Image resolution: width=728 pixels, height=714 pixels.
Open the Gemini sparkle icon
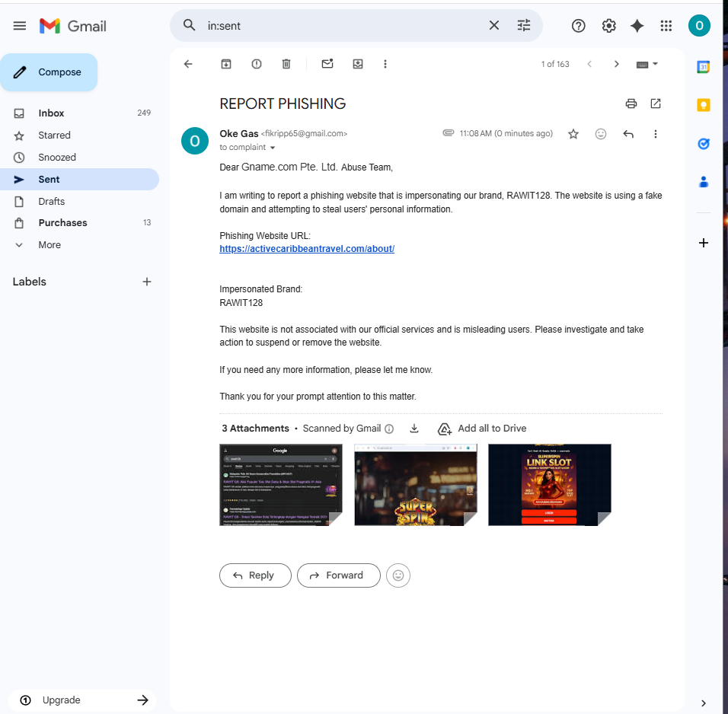coord(637,26)
